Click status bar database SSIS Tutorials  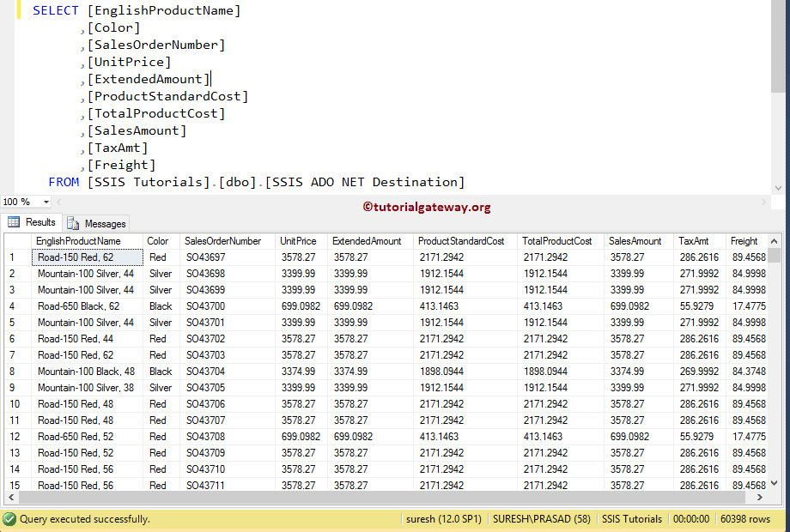click(632, 519)
